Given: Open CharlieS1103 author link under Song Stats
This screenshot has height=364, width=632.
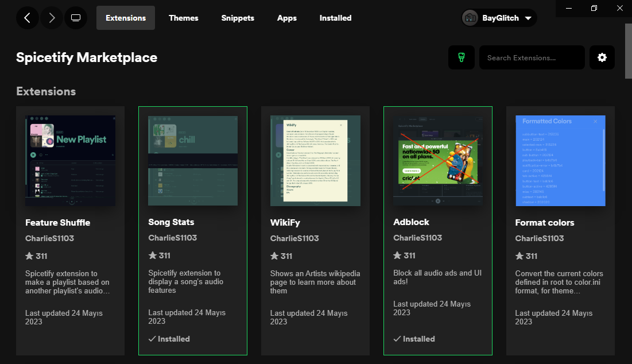Looking at the screenshot, I should pyautogui.click(x=173, y=238).
